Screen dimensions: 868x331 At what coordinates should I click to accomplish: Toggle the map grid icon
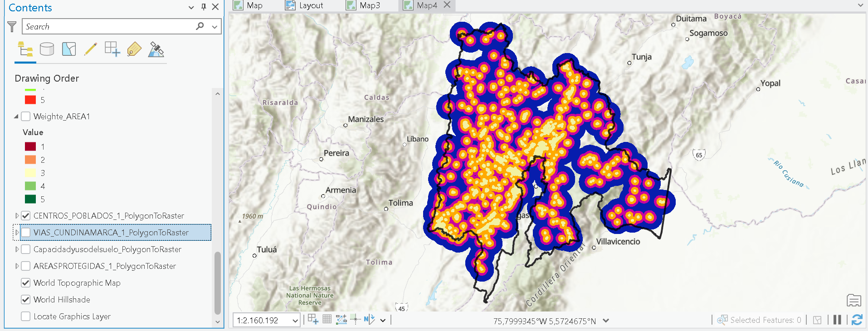coord(327,319)
